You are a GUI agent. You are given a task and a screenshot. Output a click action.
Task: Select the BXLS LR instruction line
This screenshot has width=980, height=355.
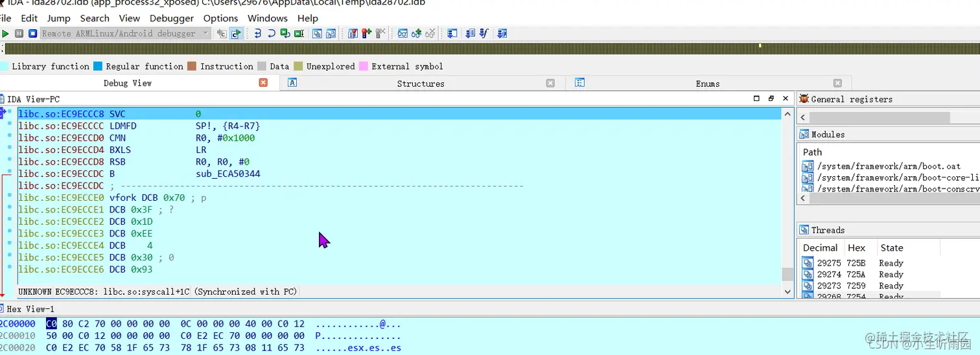point(399,150)
